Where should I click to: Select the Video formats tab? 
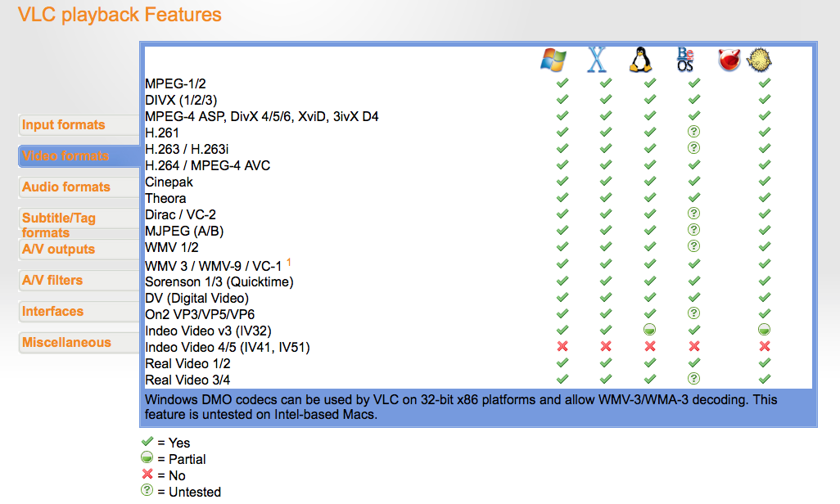click(x=79, y=155)
